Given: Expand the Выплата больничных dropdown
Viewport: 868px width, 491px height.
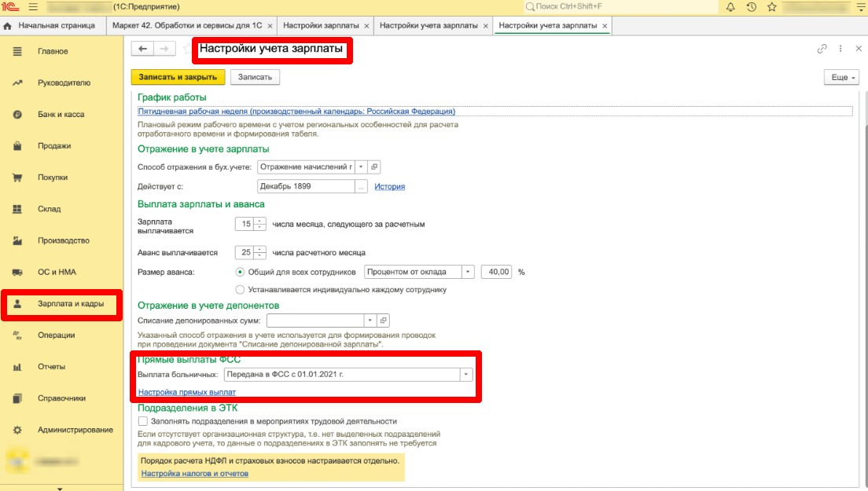Looking at the screenshot, I should point(465,375).
